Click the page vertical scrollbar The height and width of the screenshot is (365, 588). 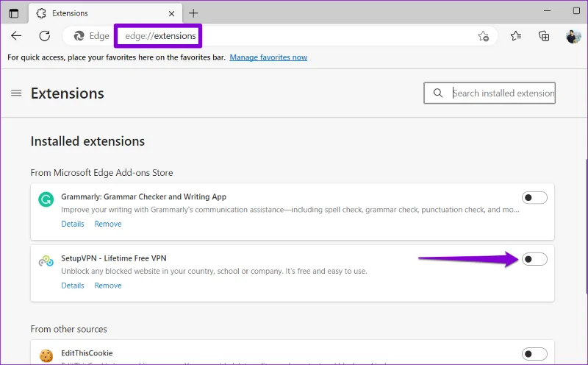point(586,225)
